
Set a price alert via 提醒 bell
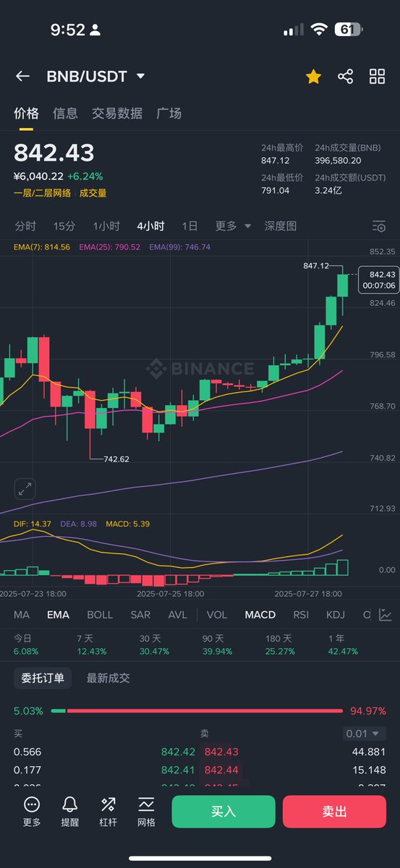pyautogui.click(x=70, y=811)
